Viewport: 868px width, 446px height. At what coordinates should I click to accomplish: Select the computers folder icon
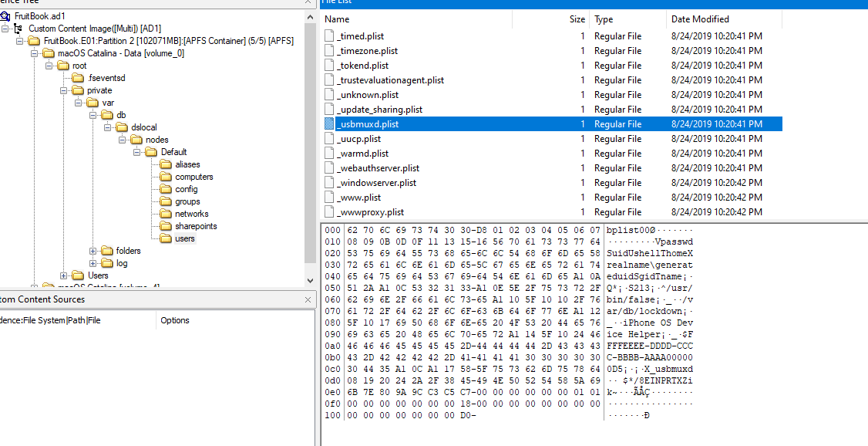click(x=166, y=177)
